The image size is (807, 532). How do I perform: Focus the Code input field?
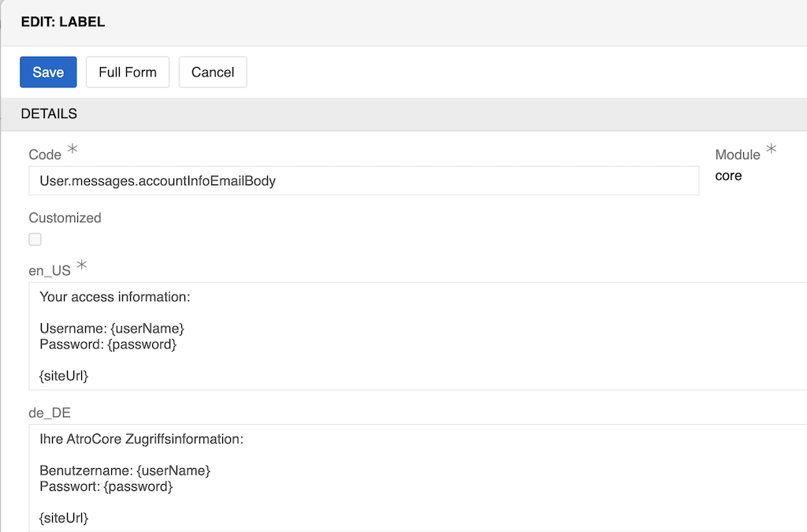(x=363, y=180)
